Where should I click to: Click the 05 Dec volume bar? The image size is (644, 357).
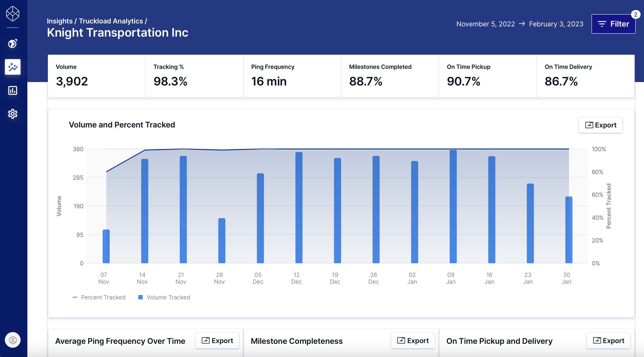[260, 218]
